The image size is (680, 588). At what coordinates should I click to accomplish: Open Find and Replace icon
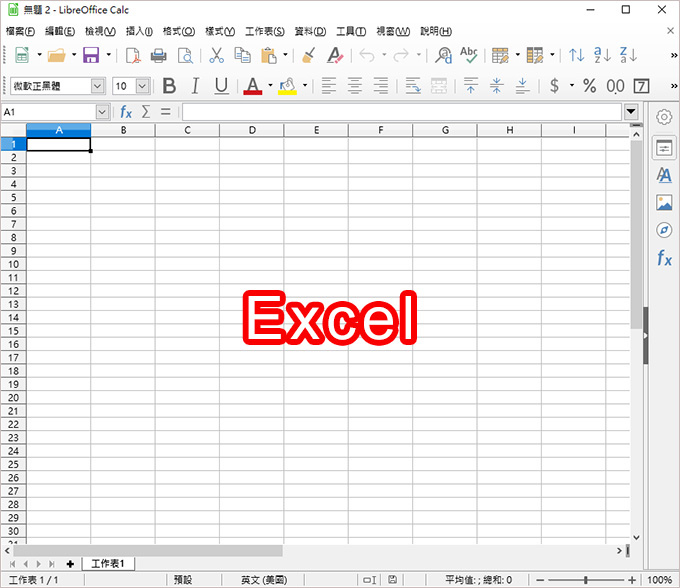pos(443,55)
